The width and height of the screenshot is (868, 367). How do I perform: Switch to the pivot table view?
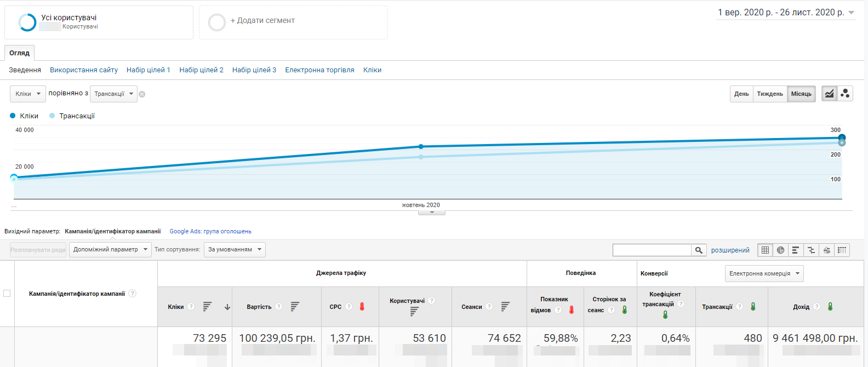[x=842, y=250]
